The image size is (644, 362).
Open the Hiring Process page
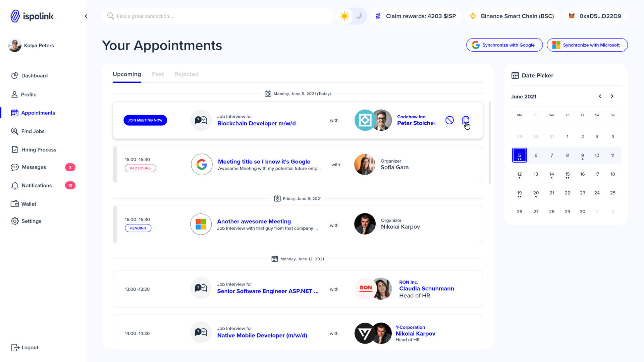click(39, 149)
